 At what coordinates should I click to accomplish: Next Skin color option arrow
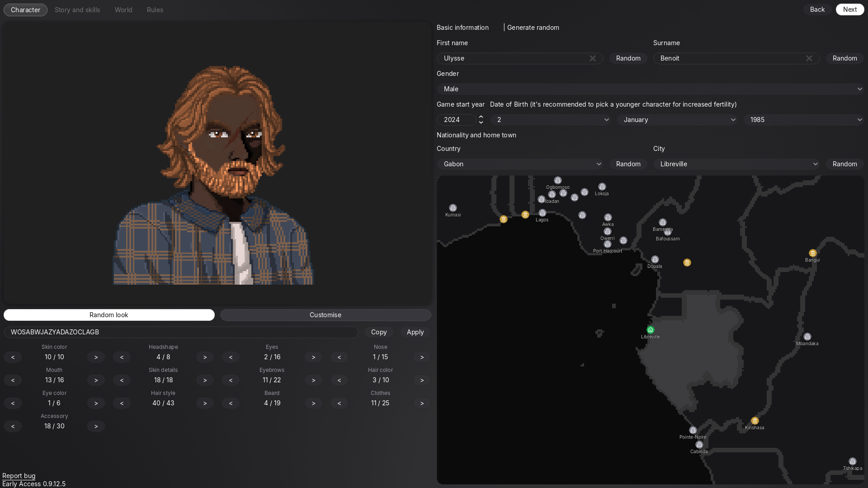pos(96,357)
